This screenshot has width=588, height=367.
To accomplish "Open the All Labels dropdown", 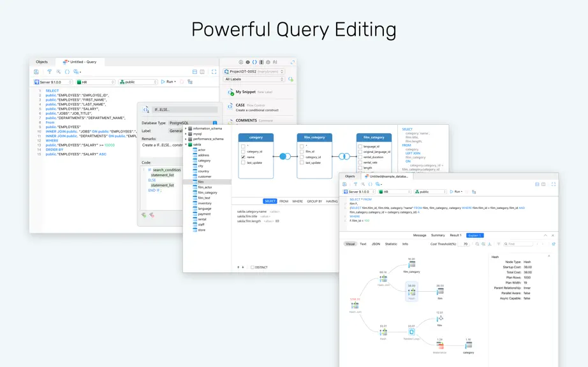I will 253,79.
